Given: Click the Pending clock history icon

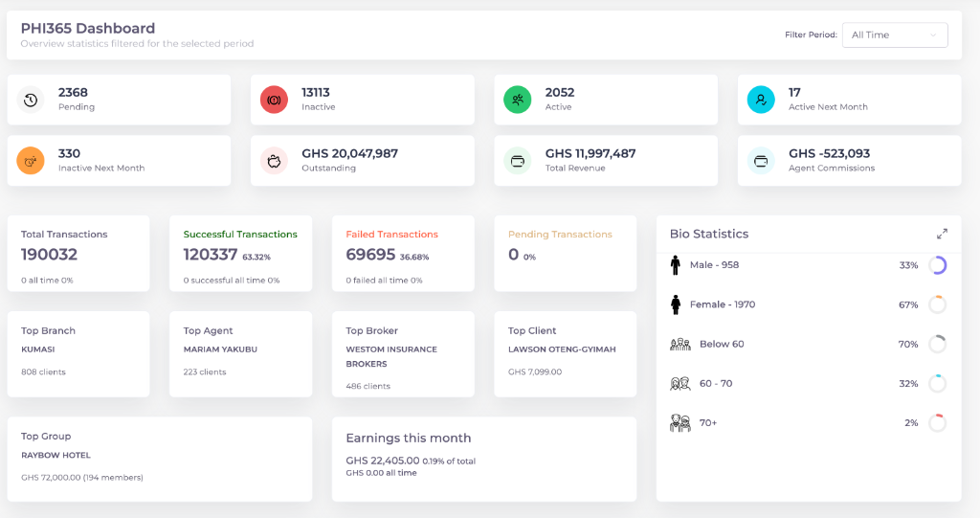Looking at the screenshot, I should point(31,101).
